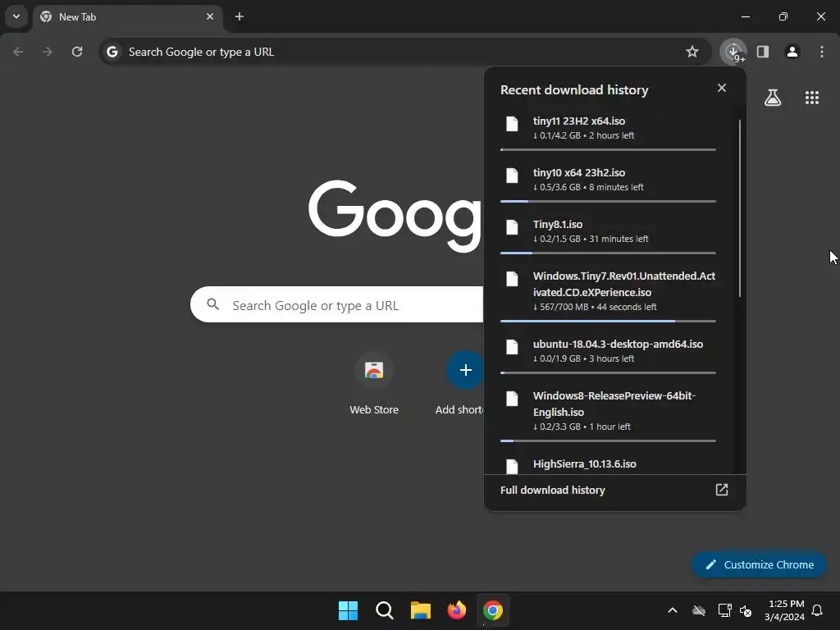
Task: Click the file icon beside tiny11 23H2 x64.iso
Action: [512, 124]
